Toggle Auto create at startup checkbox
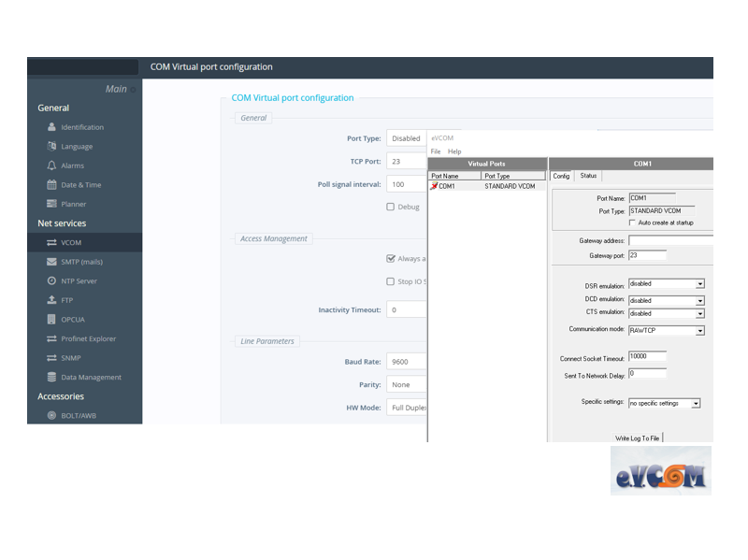 (632, 223)
